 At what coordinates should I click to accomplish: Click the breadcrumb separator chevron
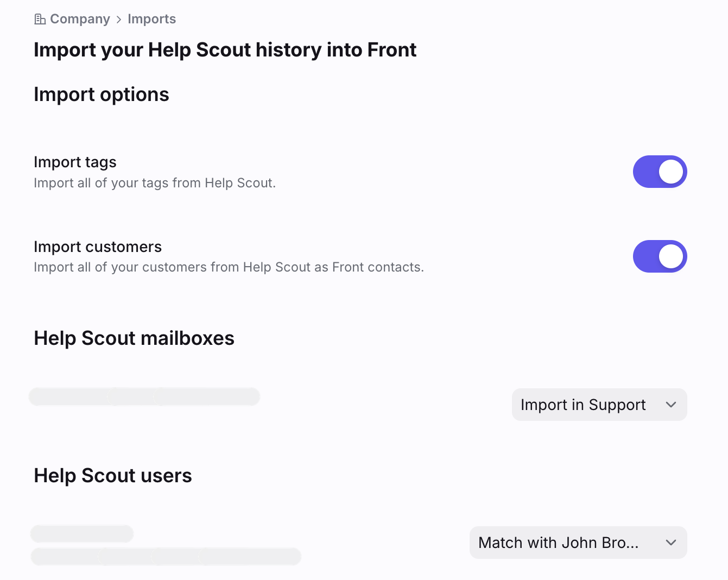(119, 20)
